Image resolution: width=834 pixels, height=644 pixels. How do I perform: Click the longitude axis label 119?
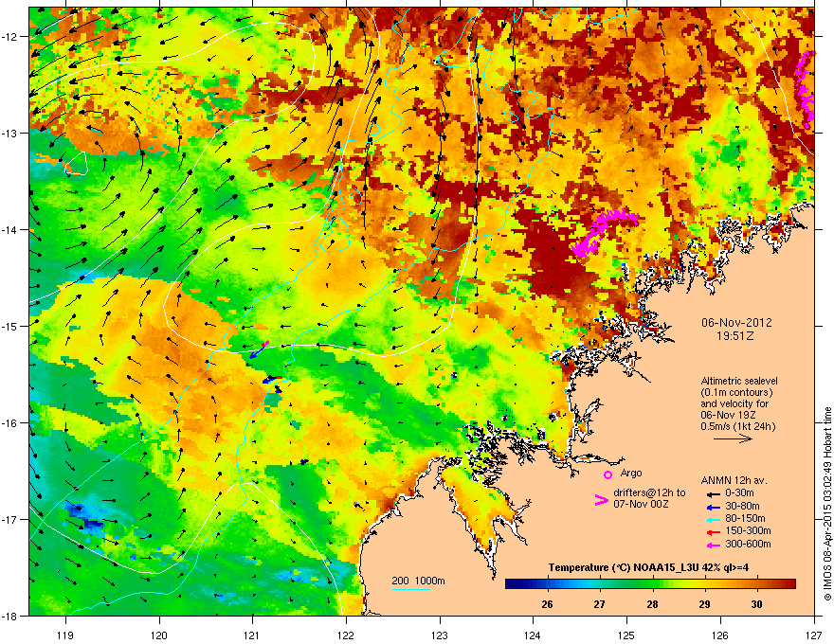coord(65,635)
